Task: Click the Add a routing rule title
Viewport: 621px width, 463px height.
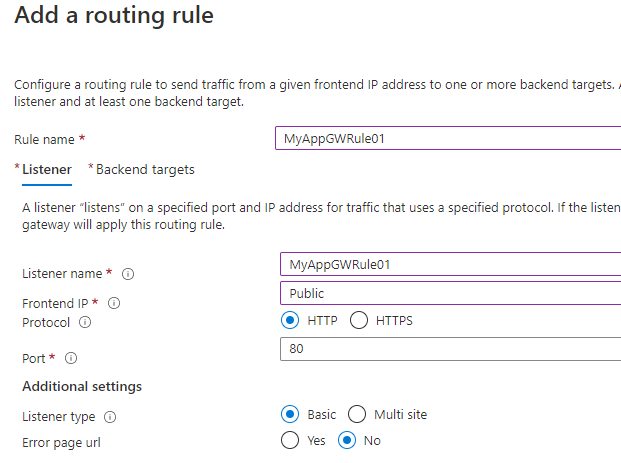Action: 114,16
